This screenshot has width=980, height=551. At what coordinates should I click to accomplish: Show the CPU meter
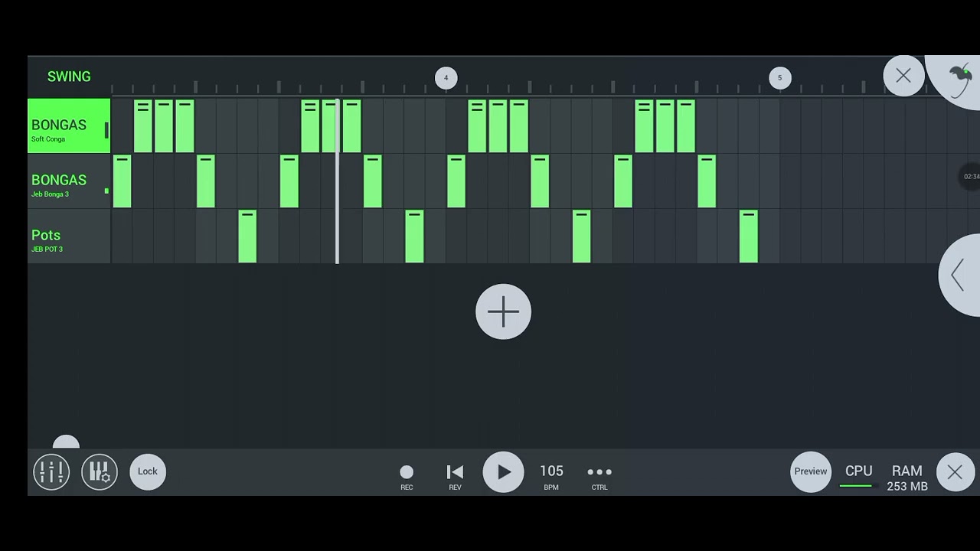tap(858, 474)
